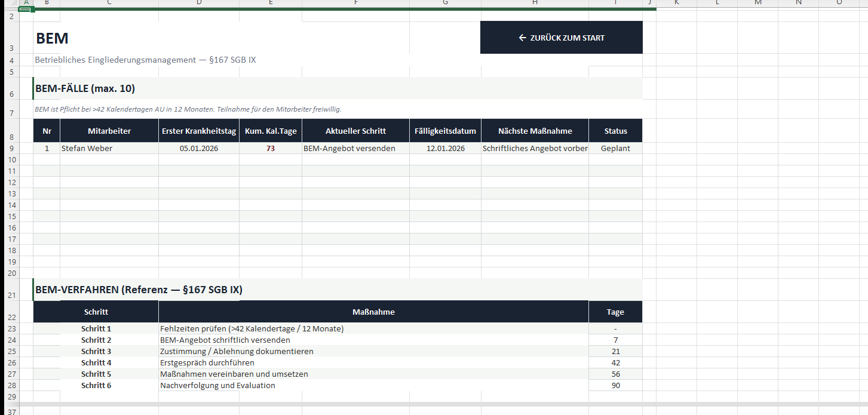Viewport: 868px width, 415px height.
Task: Click the select-all corner of the sheet
Action: [x=10, y=3]
